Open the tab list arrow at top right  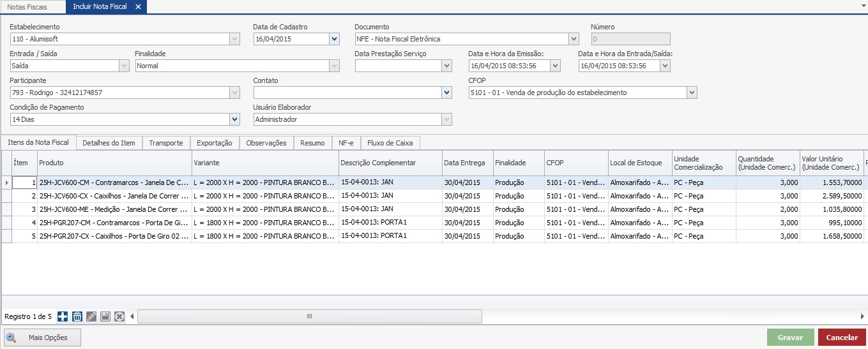coord(864,4)
